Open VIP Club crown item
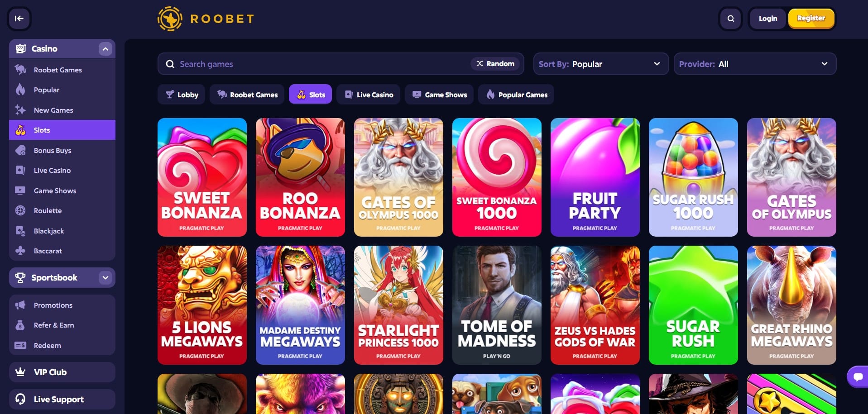 (x=62, y=372)
